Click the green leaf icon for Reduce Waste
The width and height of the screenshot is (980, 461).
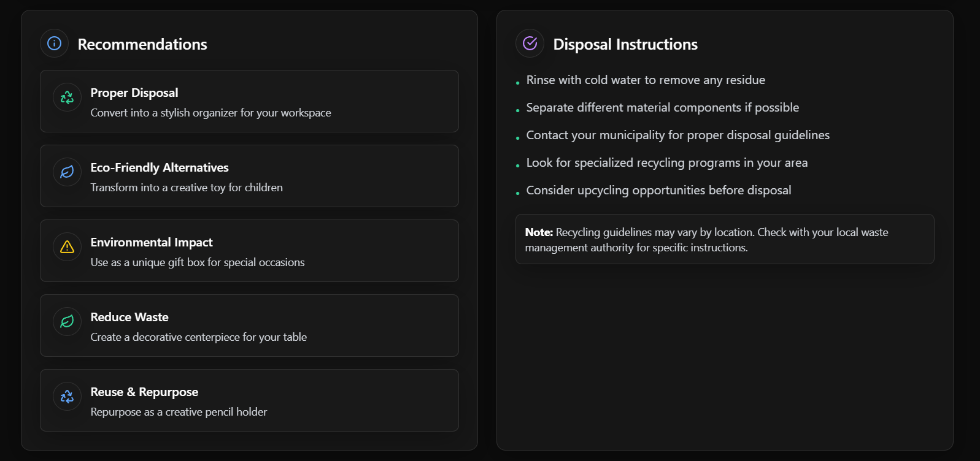point(67,322)
